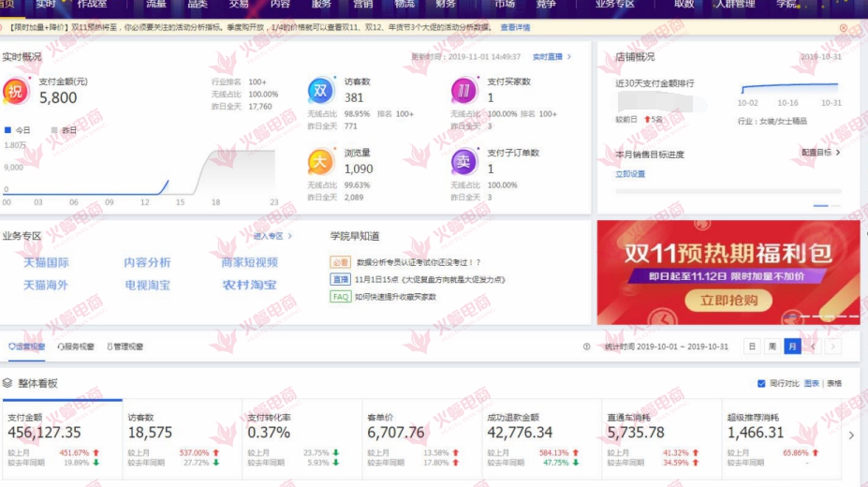Open the 实时 top menu
This screenshot has height=487, width=868.
point(46,5)
